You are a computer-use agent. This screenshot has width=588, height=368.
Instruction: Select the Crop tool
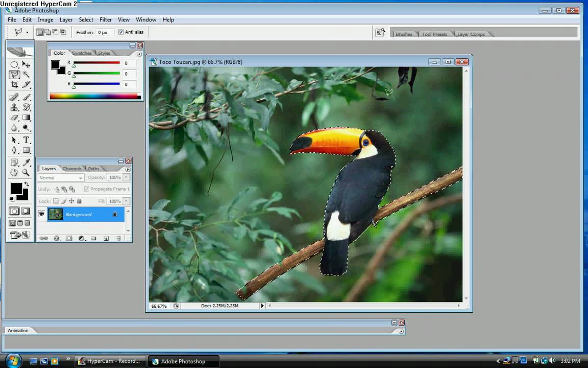(x=14, y=84)
